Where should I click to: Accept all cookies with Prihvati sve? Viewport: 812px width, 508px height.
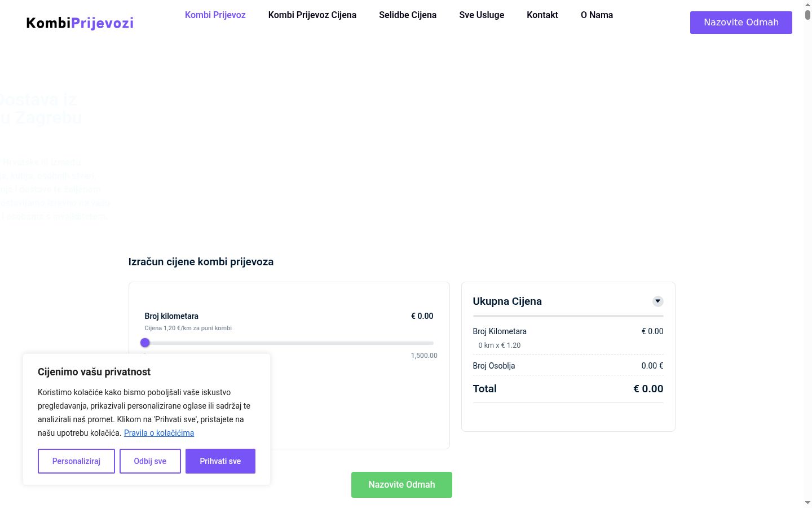pyautogui.click(x=220, y=461)
